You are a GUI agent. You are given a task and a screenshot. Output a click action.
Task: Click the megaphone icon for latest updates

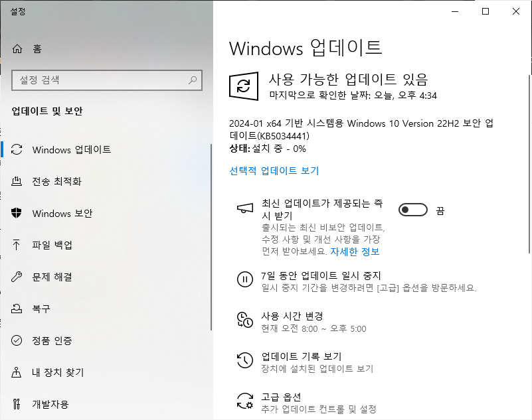[245, 208]
